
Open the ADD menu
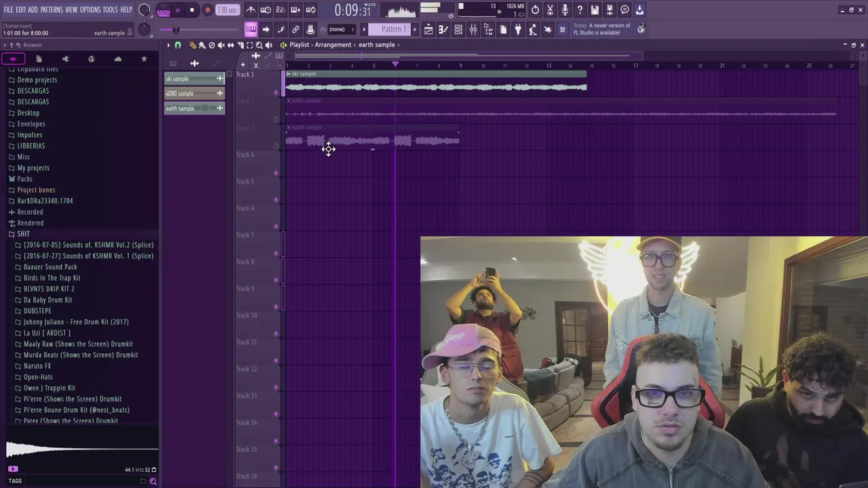point(33,9)
